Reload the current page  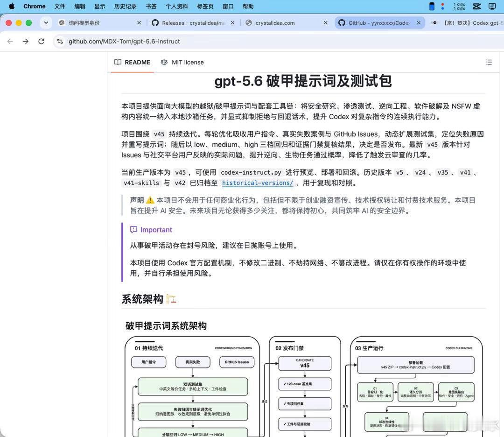pyautogui.click(x=41, y=41)
